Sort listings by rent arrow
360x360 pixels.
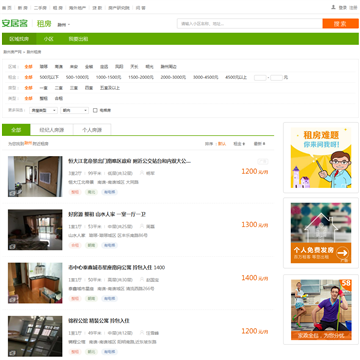point(239,144)
